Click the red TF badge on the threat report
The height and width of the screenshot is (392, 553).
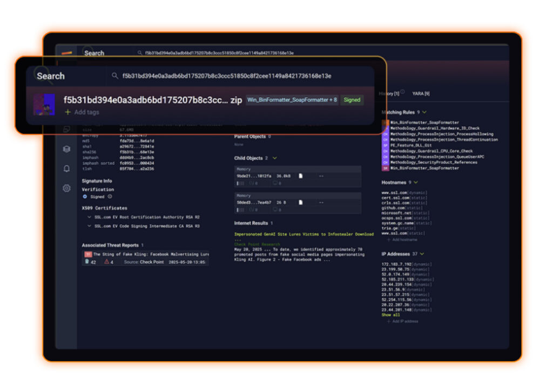pyautogui.click(x=88, y=254)
